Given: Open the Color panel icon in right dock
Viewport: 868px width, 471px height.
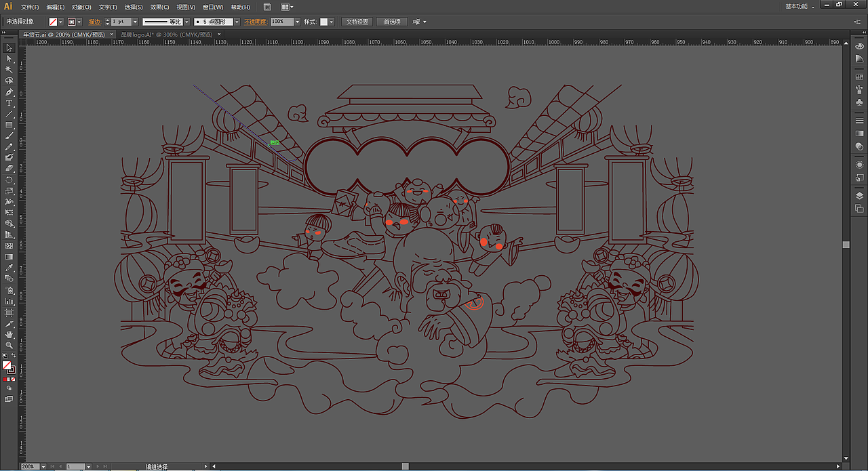Looking at the screenshot, I should [x=860, y=46].
